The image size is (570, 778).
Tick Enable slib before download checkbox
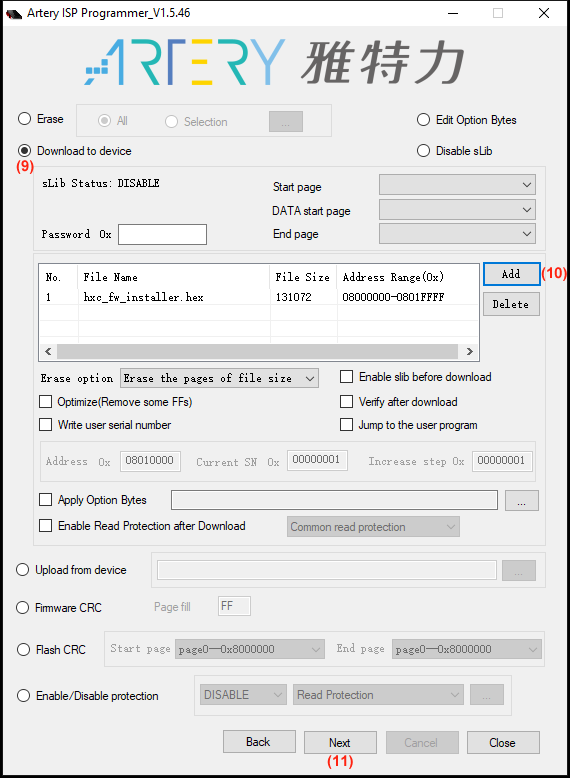click(346, 377)
